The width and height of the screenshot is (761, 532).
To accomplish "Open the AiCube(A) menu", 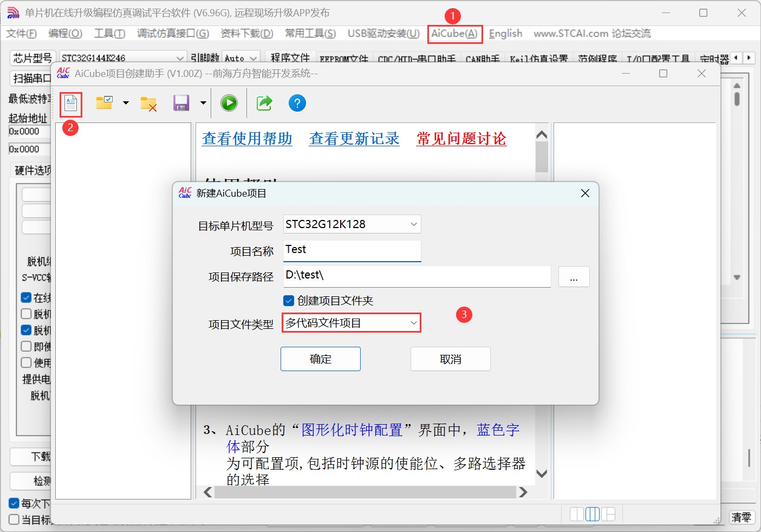I will tap(454, 33).
